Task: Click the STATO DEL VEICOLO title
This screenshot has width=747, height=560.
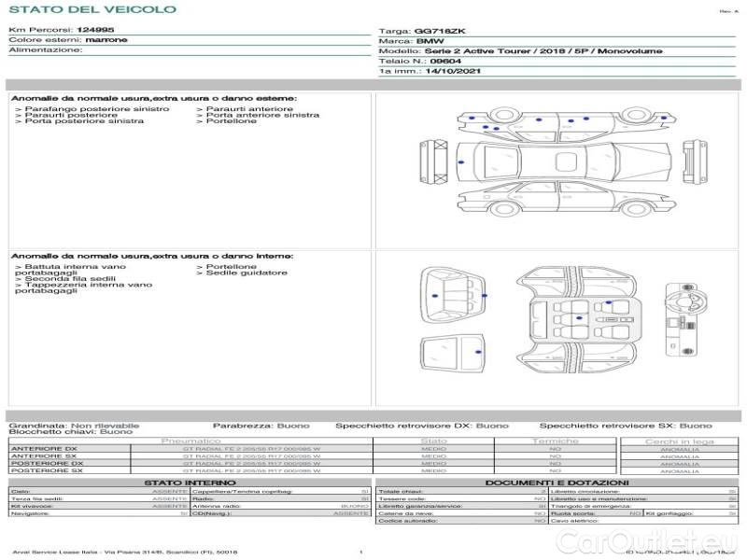Action: click(x=92, y=9)
